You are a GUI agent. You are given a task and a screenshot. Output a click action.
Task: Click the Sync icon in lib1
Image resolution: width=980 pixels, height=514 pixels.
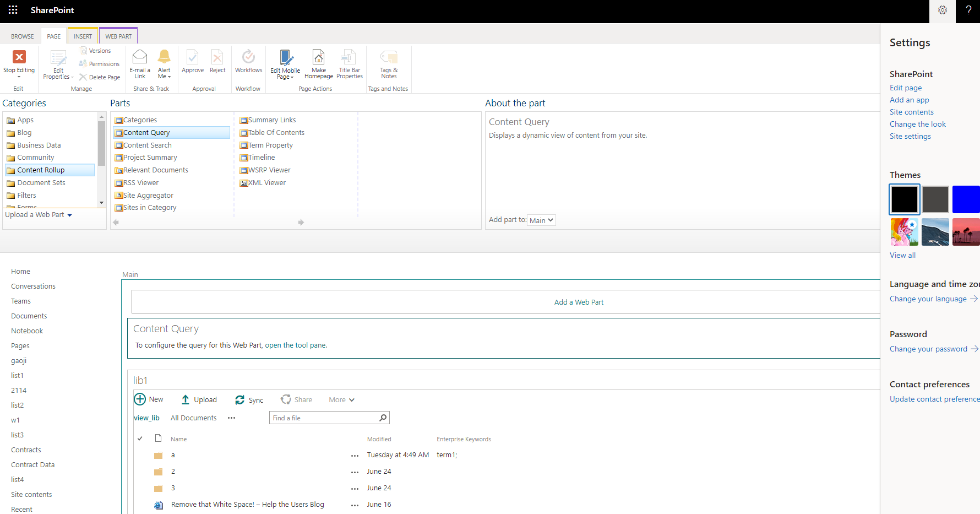239,400
